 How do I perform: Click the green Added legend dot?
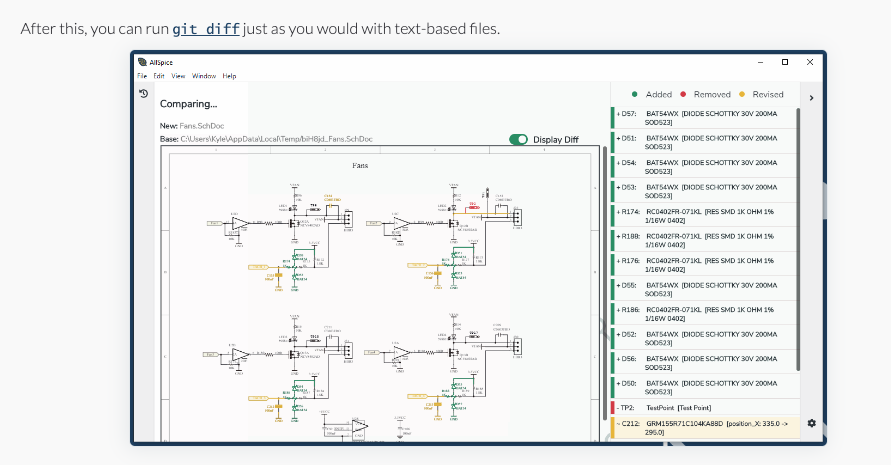tap(634, 95)
